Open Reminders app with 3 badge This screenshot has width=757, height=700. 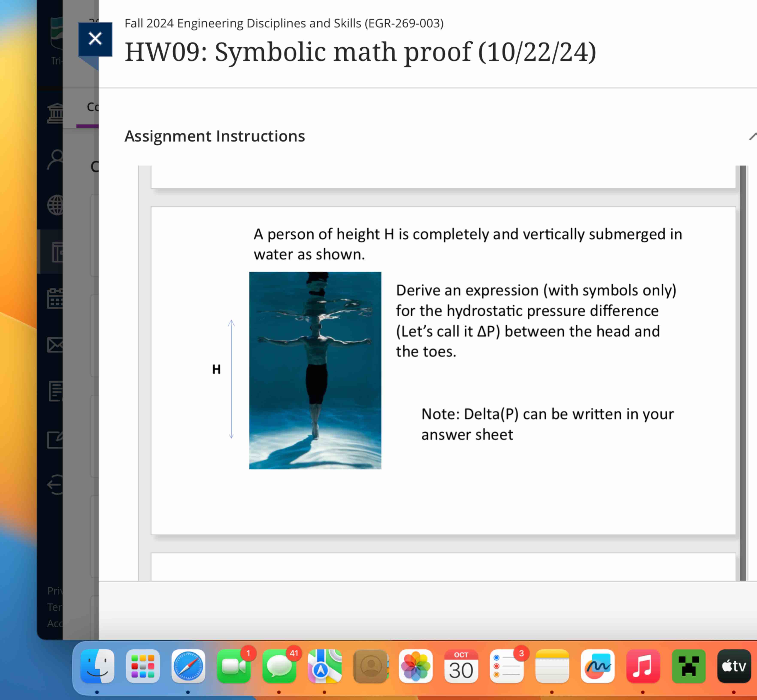click(x=507, y=666)
